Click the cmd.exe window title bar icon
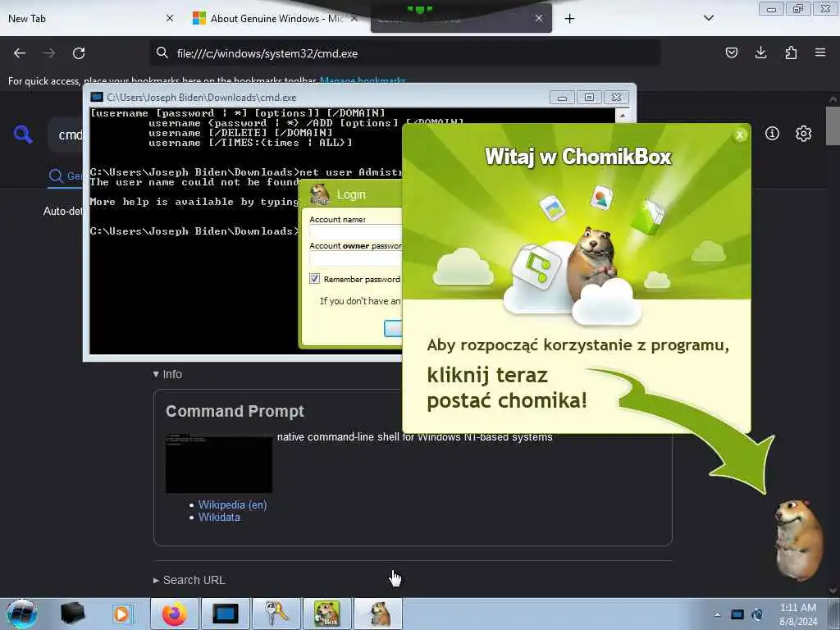This screenshot has height=630, width=840. coord(97,97)
